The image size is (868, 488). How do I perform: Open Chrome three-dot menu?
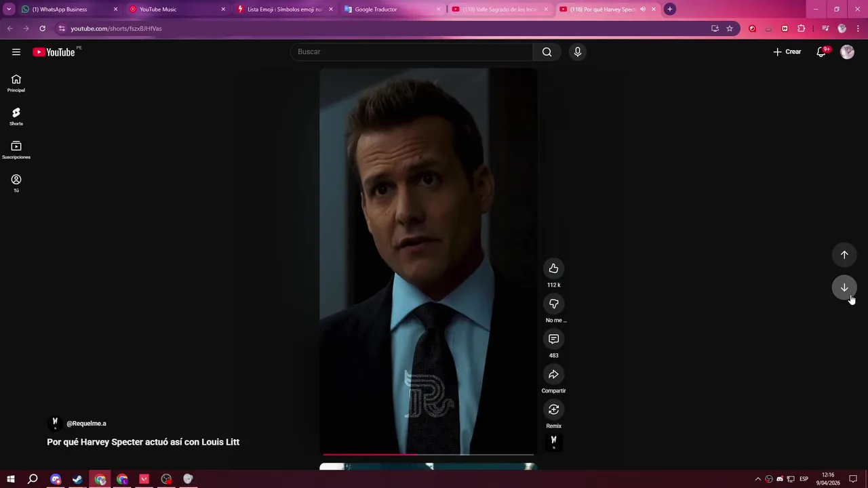tap(859, 28)
